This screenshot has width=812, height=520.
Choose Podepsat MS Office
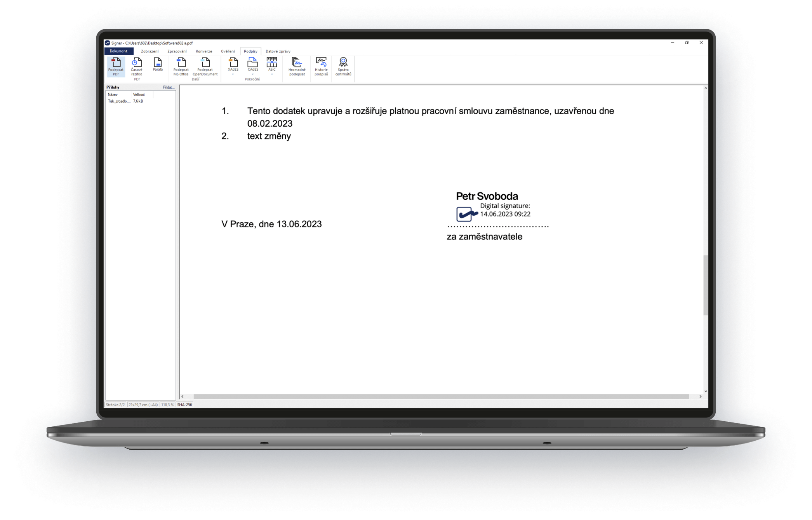(x=181, y=66)
